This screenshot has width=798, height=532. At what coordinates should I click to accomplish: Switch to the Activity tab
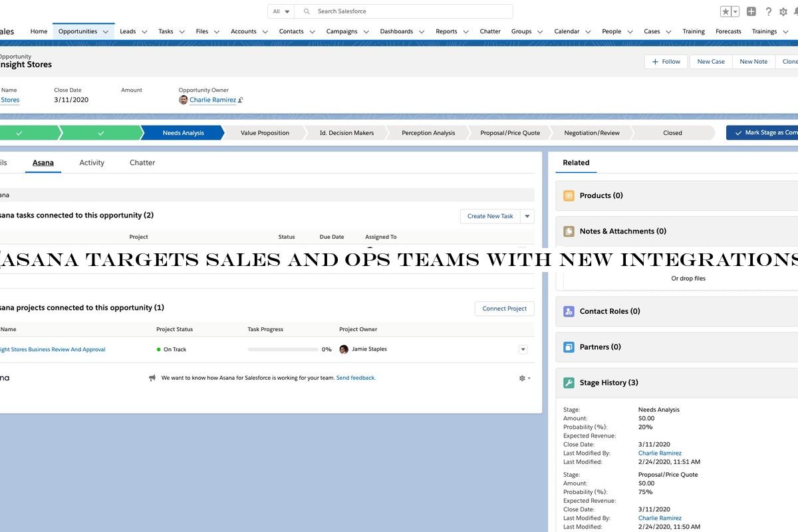pyautogui.click(x=92, y=163)
